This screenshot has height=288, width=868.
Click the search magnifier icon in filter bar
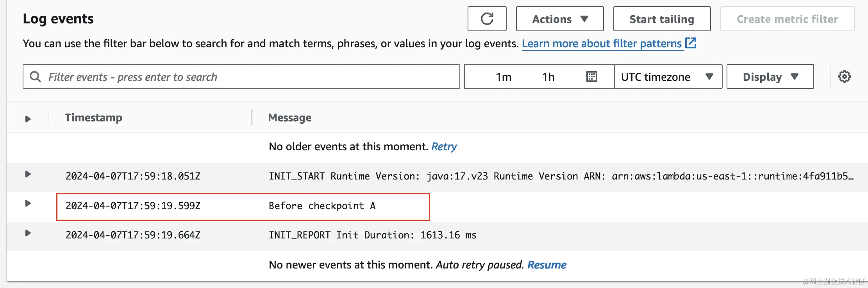click(x=35, y=76)
